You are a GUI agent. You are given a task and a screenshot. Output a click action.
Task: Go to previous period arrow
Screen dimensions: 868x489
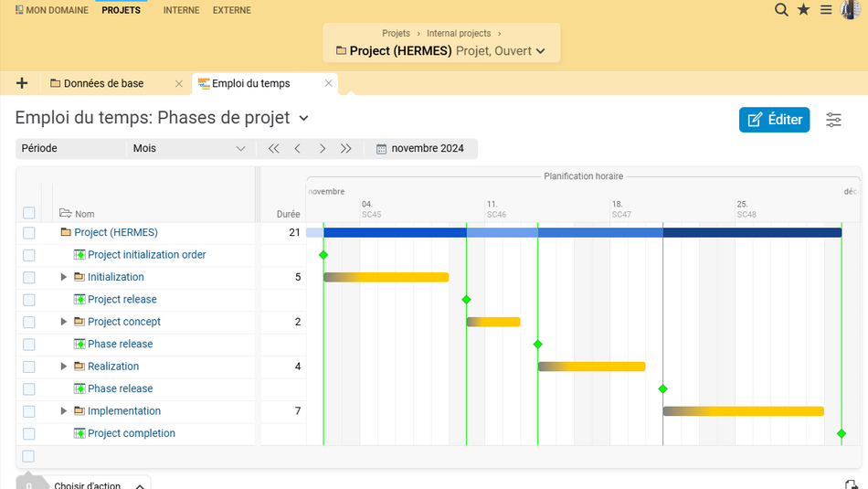pyautogui.click(x=297, y=148)
